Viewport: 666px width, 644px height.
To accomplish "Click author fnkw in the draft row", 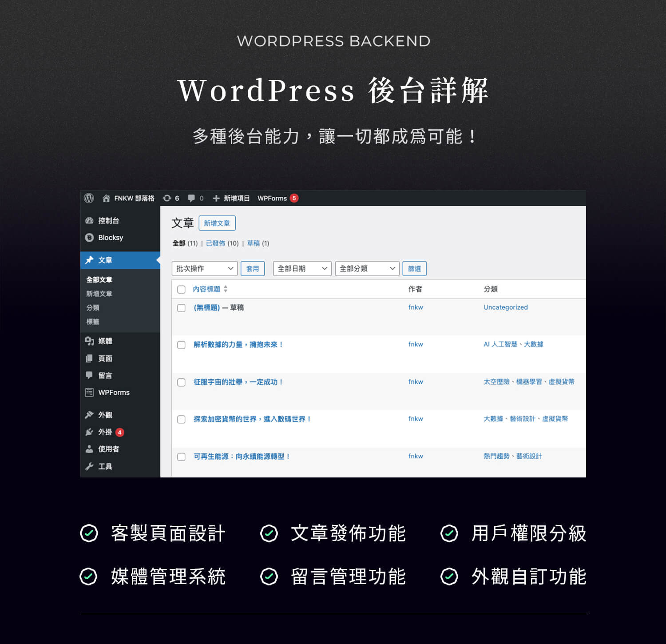I will [416, 307].
